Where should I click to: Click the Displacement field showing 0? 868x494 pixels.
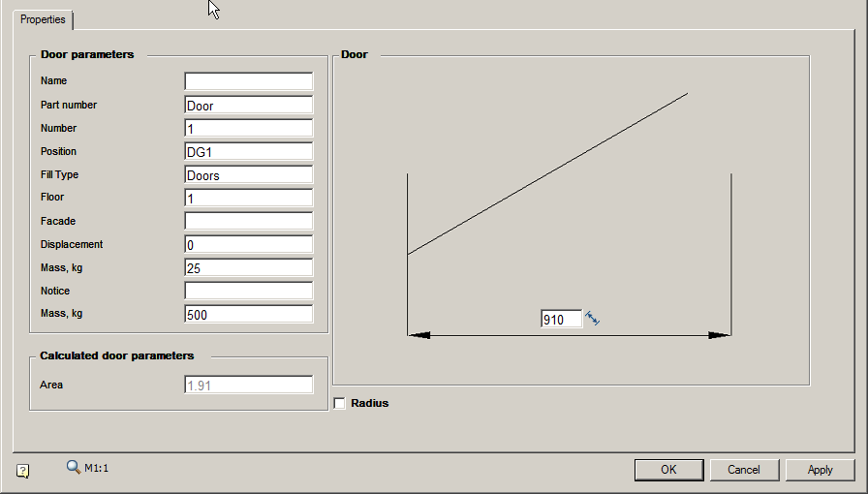pos(248,244)
